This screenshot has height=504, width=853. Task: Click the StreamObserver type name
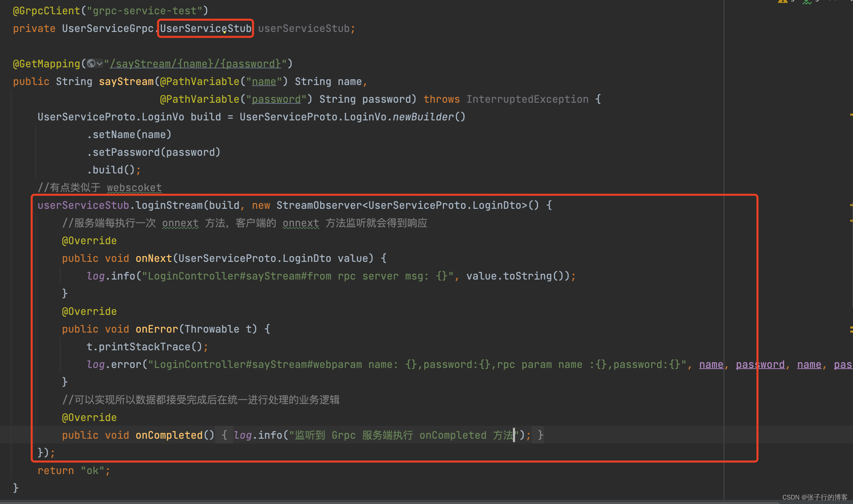click(x=319, y=205)
